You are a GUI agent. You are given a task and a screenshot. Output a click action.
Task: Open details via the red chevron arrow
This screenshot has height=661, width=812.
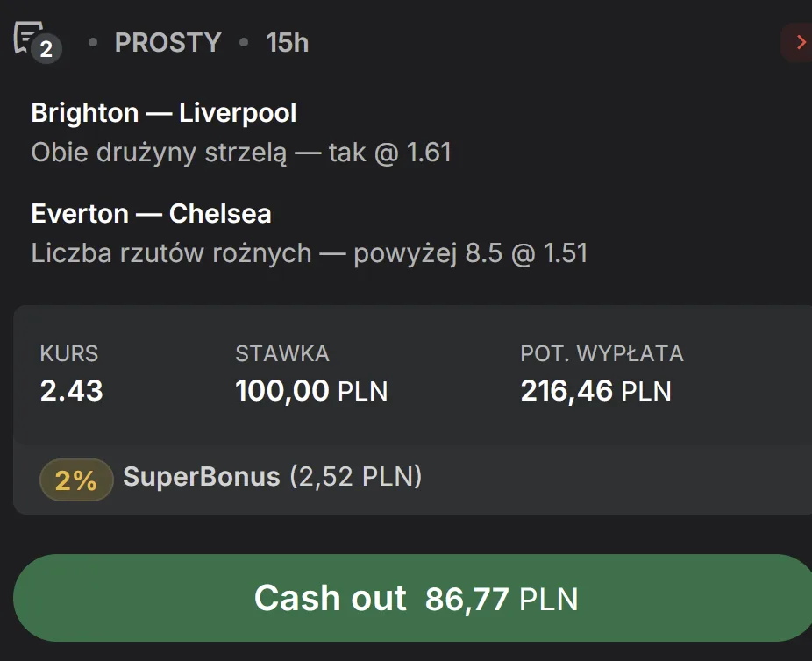pos(801,41)
